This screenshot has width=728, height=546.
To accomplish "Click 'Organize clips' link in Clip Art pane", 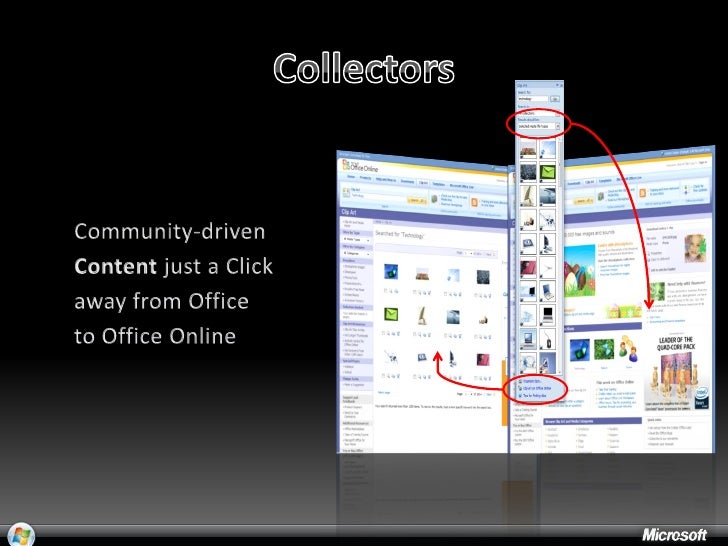I will tap(532, 381).
